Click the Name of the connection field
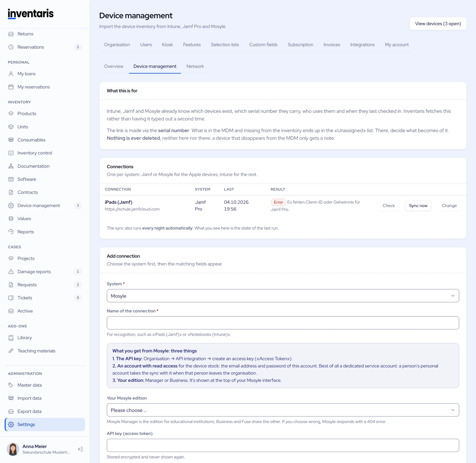The width and height of the screenshot is (476, 463). coord(283,323)
